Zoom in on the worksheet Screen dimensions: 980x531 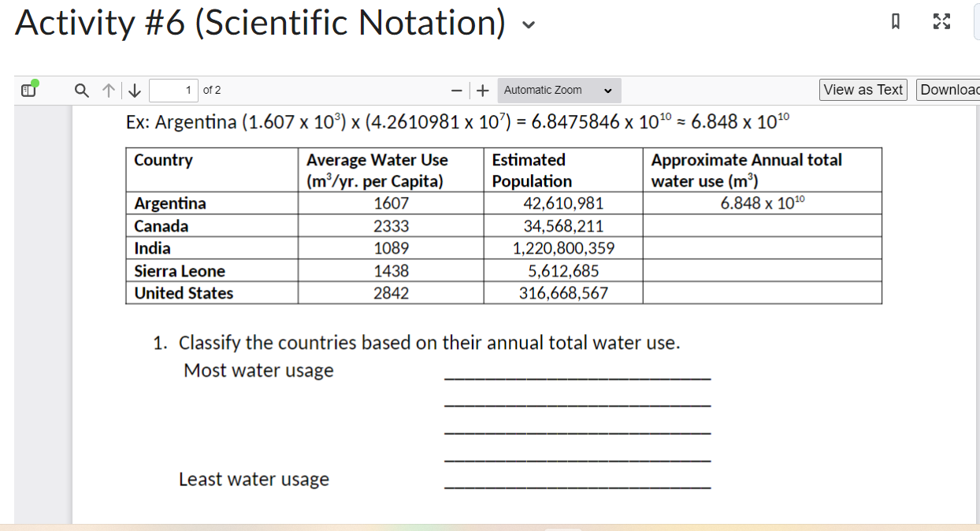pos(482,90)
